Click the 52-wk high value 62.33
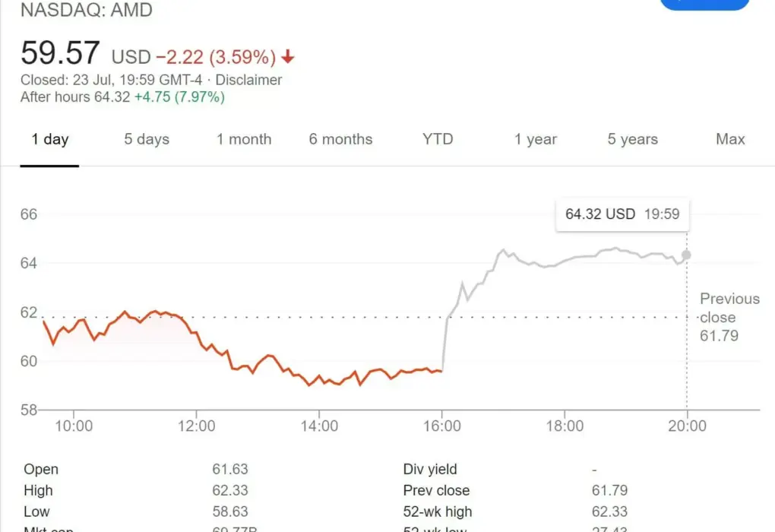The height and width of the screenshot is (532, 775). 609,511
